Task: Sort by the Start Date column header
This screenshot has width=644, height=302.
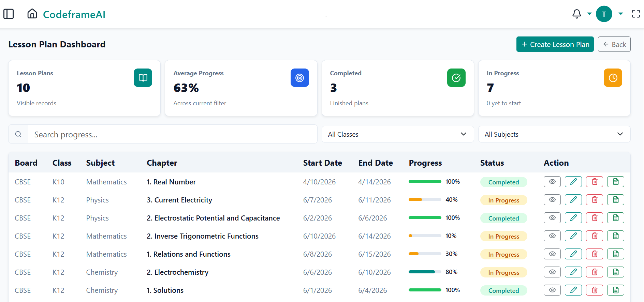Action: tap(322, 163)
